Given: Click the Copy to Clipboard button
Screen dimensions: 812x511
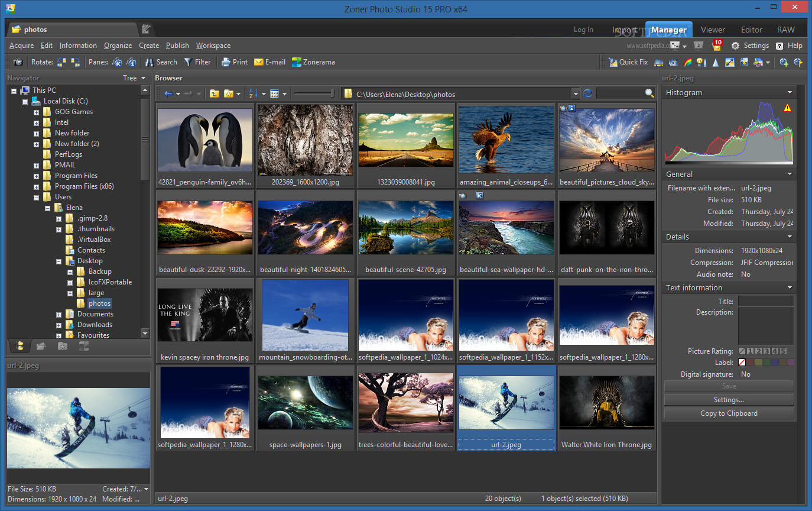Looking at the screenshot, I should point(729,413).
